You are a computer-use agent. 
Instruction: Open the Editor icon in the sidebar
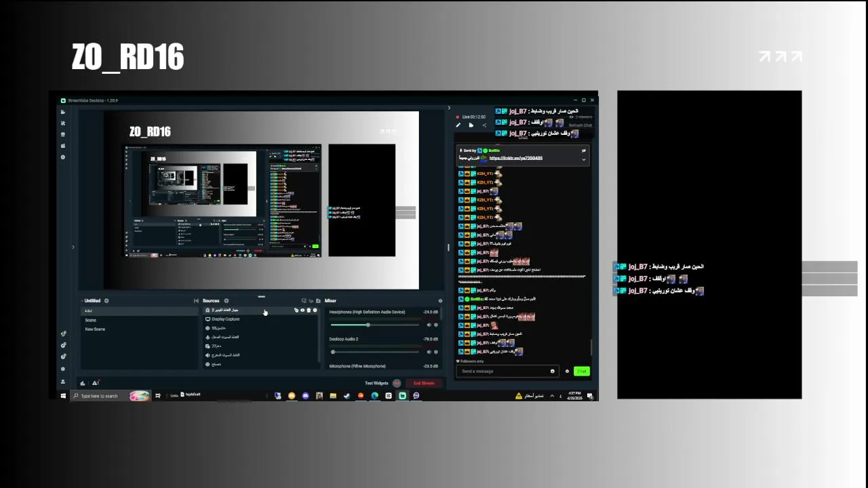pos(63,112)
